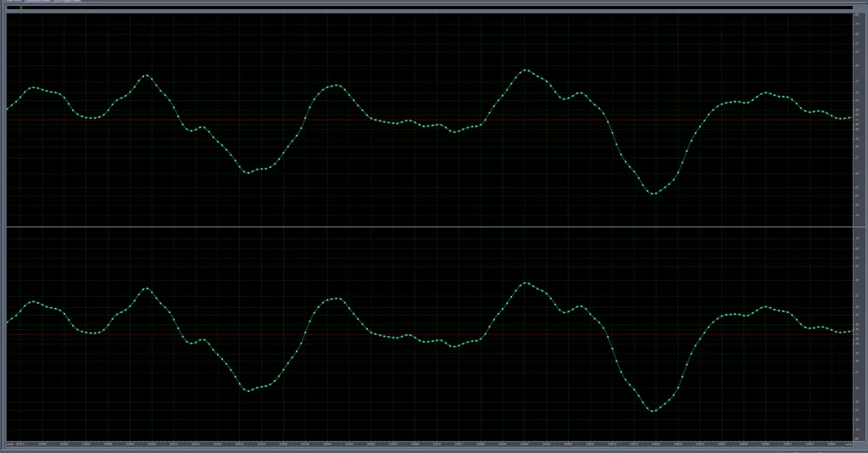The height and width of the screenshot is (453, 868).
Task: Select the deepest trough sample point in the lower channel
Action: point(654,411)
